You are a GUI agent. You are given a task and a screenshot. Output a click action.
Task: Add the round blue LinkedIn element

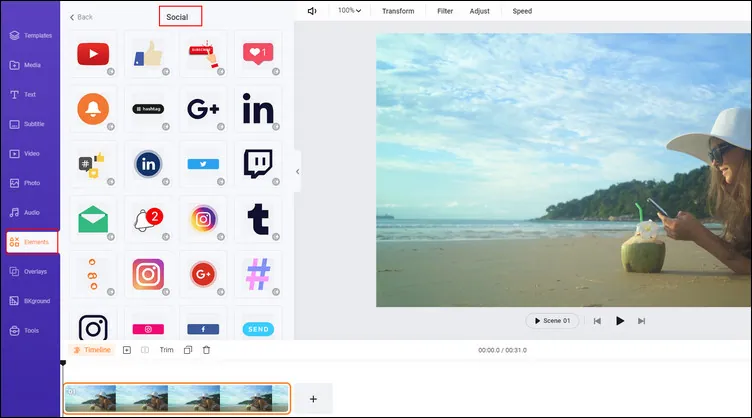click(x=148, y=164)
